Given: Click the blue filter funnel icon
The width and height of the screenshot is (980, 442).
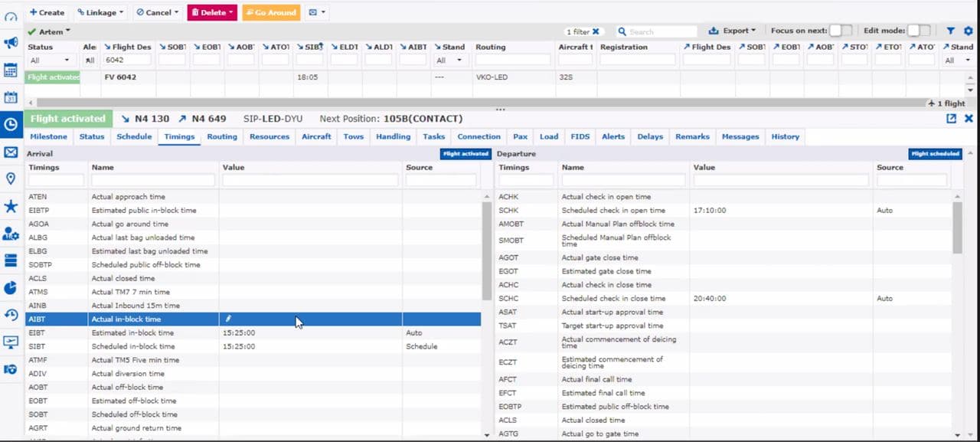Looking at the screenshot, I should click(x=950, y=31).
